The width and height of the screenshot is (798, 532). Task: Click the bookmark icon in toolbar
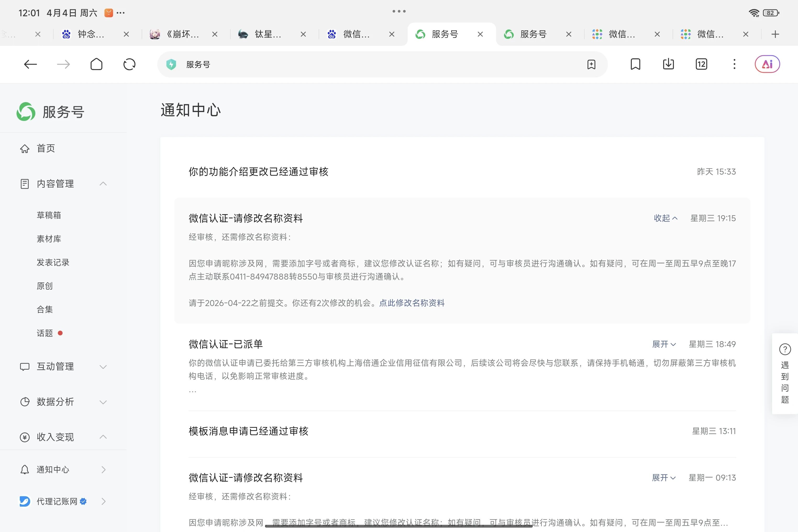point(635,64)
